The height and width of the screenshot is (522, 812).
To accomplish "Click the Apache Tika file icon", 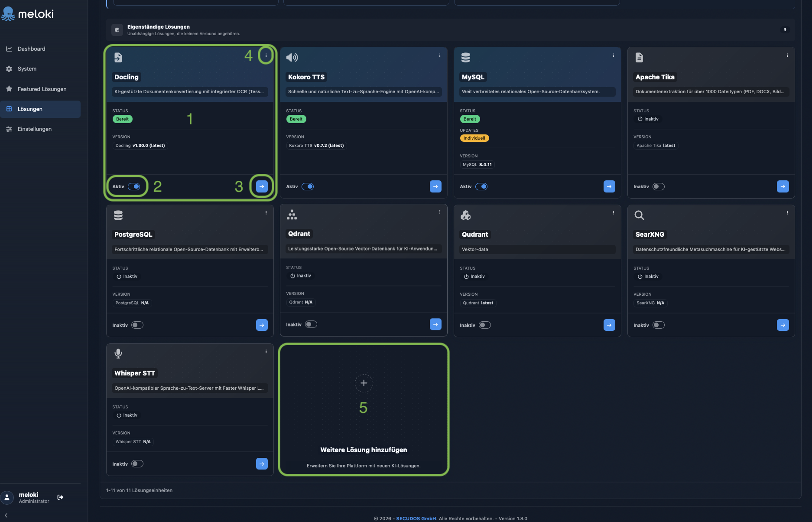I will 639,57.
